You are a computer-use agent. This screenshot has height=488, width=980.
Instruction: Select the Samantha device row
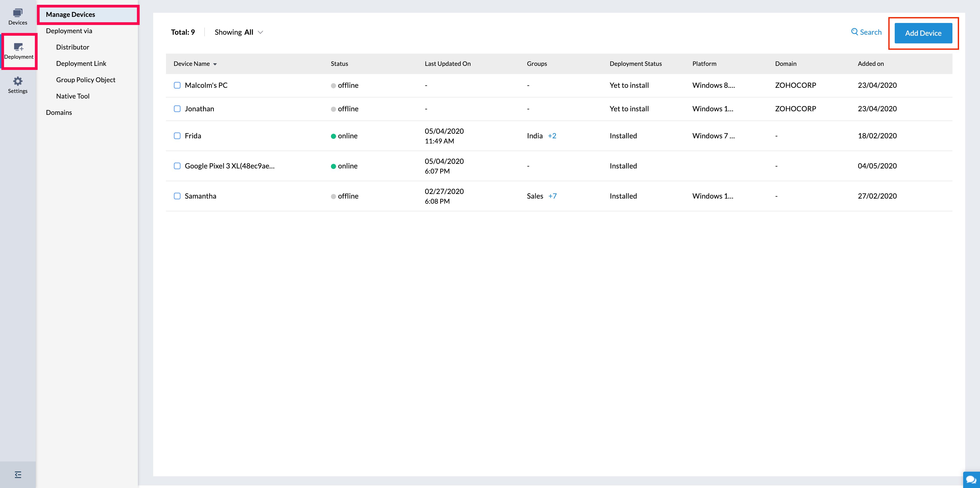click(200, 196)
